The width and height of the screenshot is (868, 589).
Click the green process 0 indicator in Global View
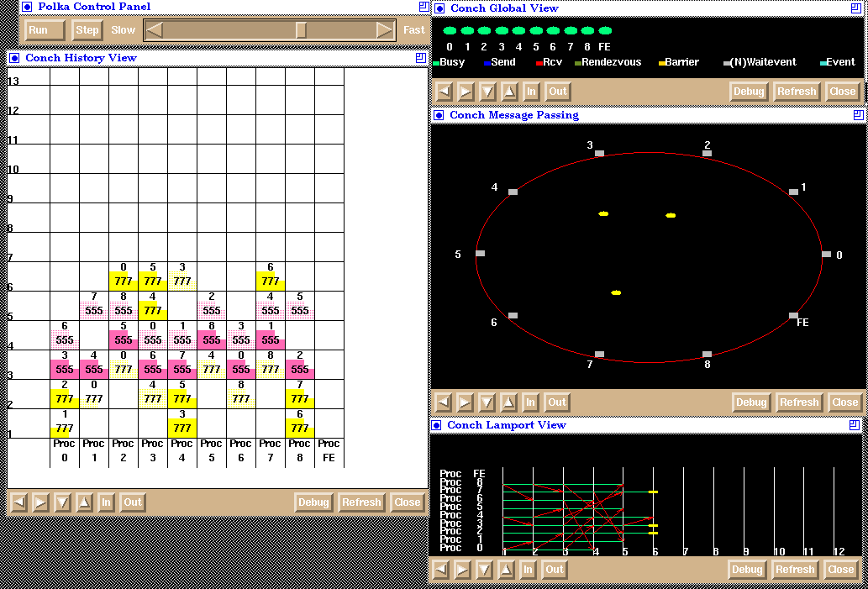[450, 31]
